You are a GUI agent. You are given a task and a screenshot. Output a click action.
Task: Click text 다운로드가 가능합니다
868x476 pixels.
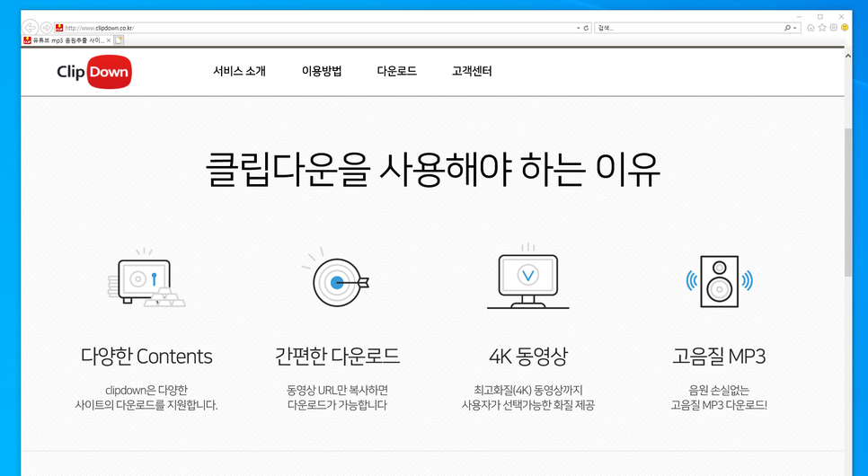point(337,405)
